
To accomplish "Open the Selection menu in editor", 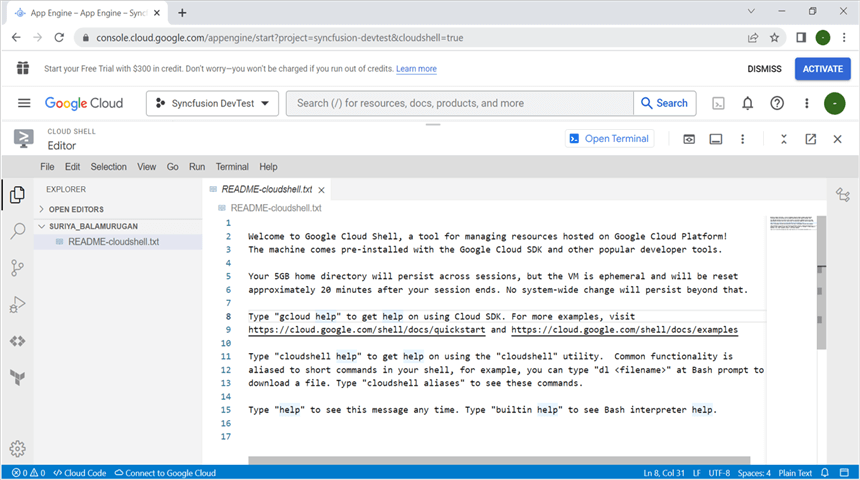I will coord(109,167).
